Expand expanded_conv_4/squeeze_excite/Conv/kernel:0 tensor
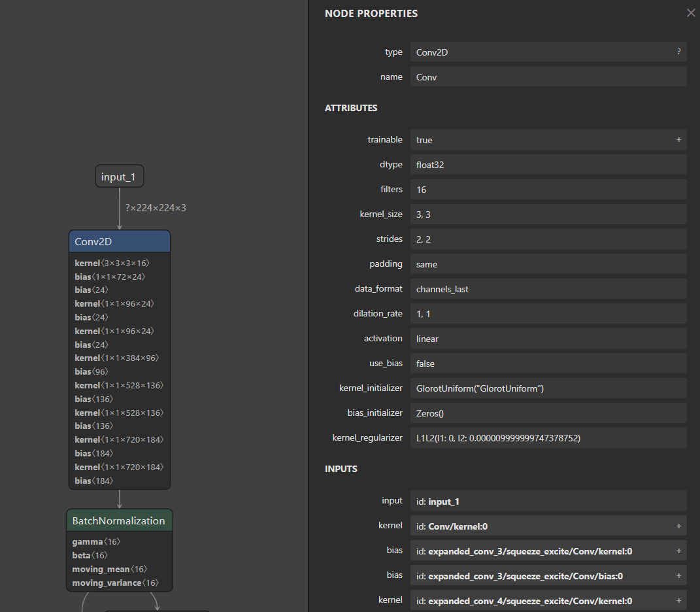 click(678, 600)
